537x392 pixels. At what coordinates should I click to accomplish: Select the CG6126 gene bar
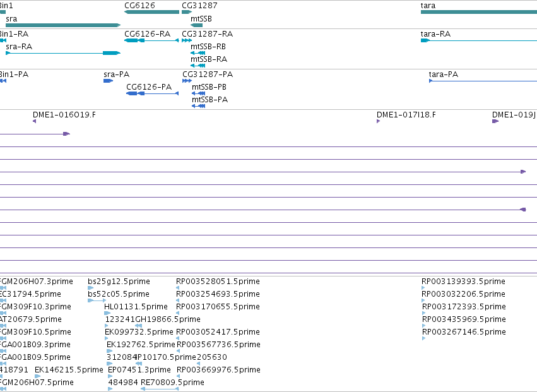151,12
